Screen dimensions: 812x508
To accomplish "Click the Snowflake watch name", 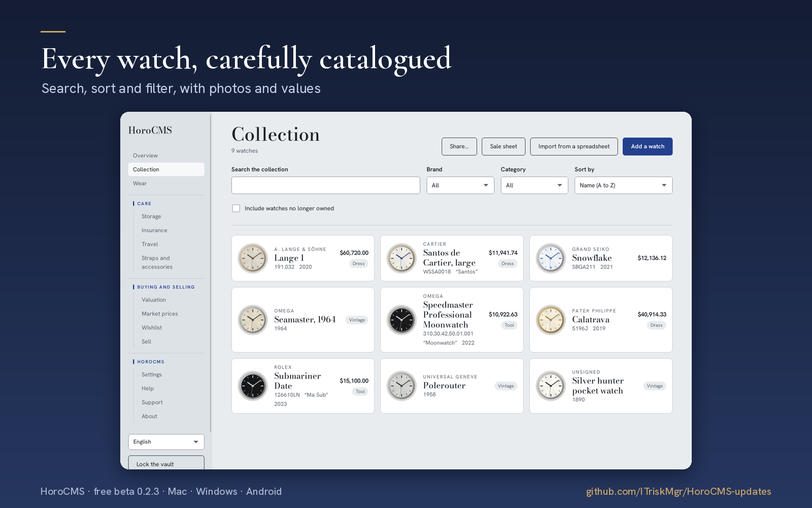I will [x=592, y=258].
